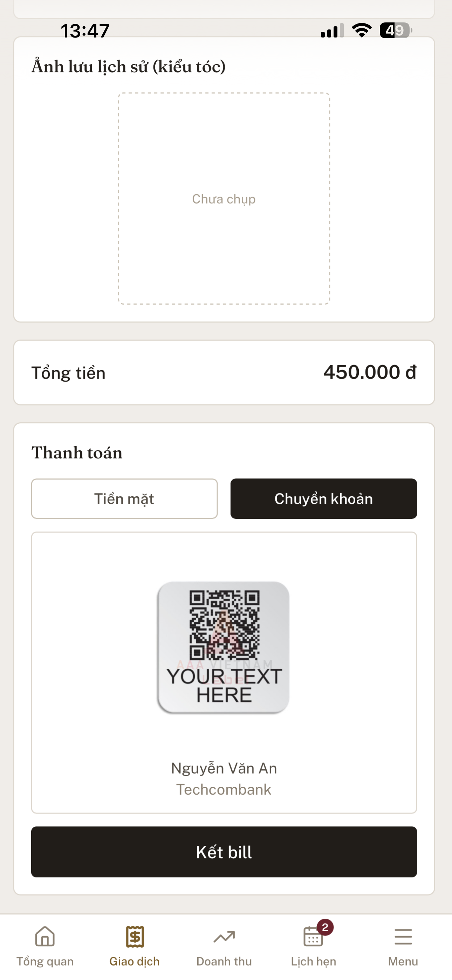Screen dimensions: 452x980
Task: Tap the 13:47 clock in status bar
Action: pos(85,30)
